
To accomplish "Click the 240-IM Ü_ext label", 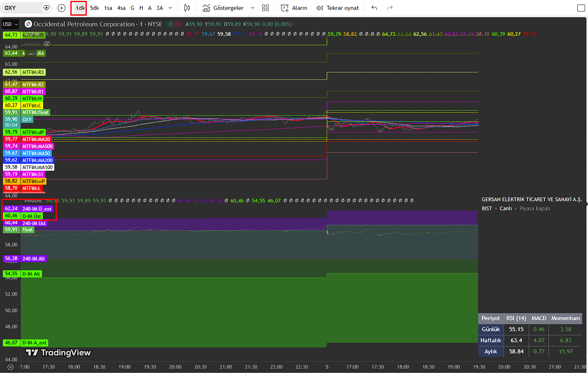I will click(37, 209).
